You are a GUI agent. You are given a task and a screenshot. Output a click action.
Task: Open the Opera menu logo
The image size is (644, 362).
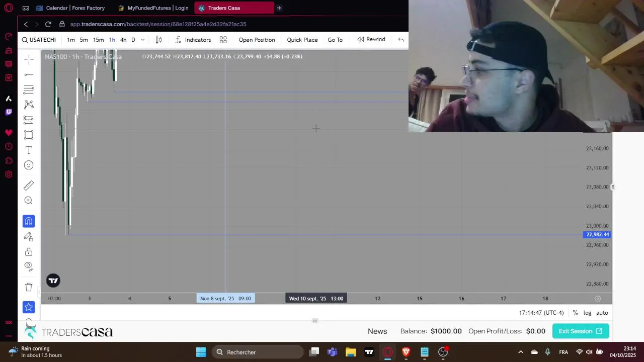point(9,8)
